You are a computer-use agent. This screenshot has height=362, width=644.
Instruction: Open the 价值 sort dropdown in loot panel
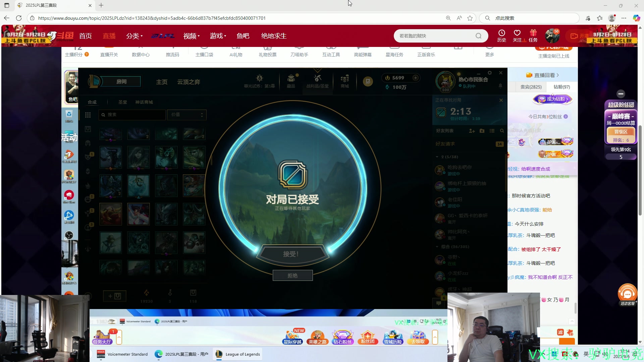point(187,115)
